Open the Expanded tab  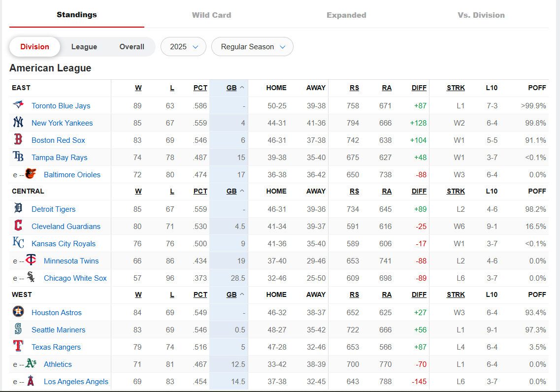pyautogui.click(x=346, y=15)
